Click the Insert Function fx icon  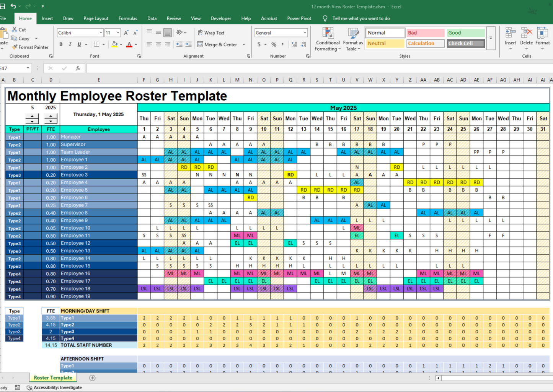coord(78,68)
